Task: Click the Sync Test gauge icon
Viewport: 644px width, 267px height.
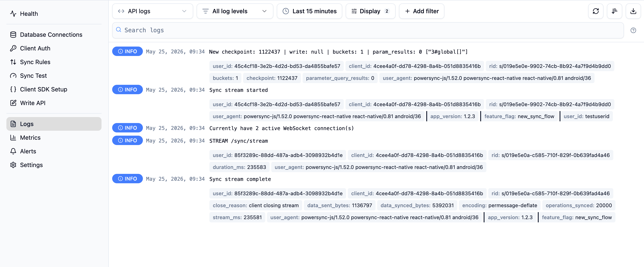Action: click(x=13, y=75)
